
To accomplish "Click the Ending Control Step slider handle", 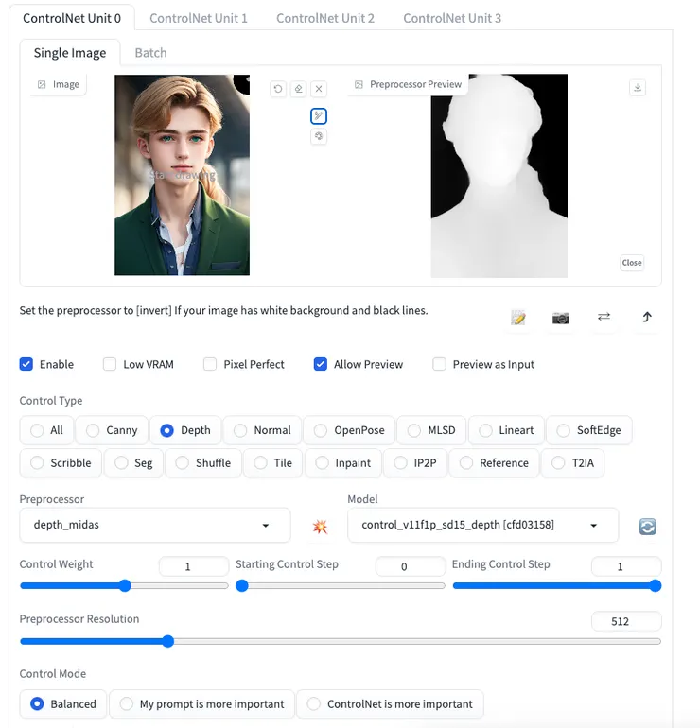I will pyautogui.click(x=655, y=585).
